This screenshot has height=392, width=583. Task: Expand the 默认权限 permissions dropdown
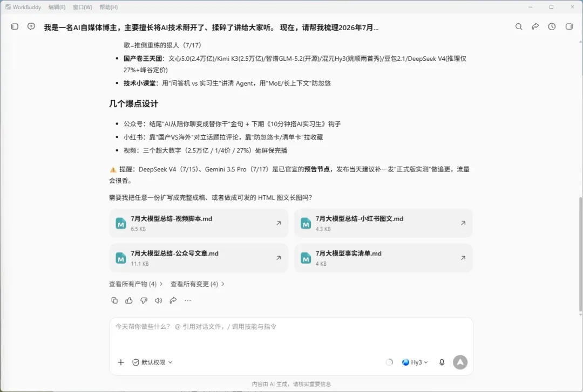click(152, 362)
